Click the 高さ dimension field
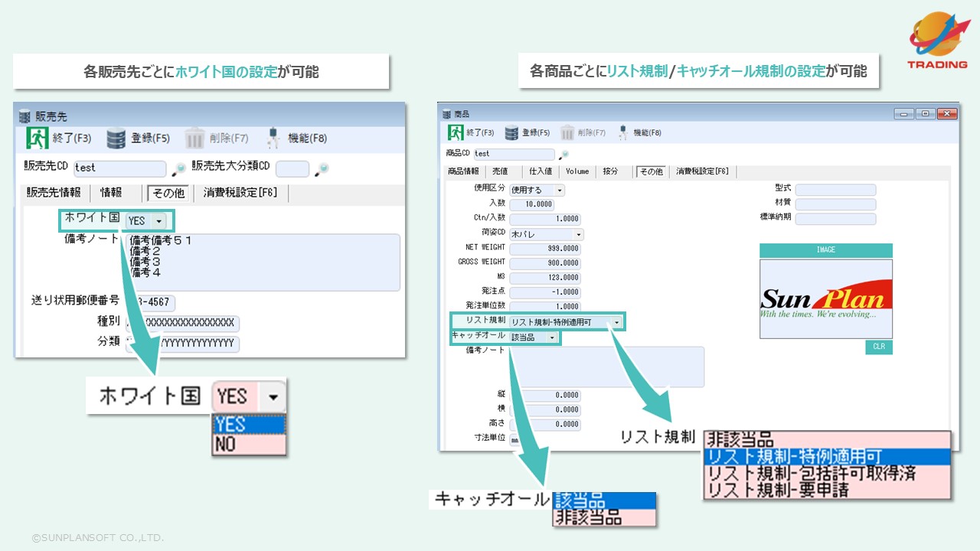 click(x=545, y=425)
